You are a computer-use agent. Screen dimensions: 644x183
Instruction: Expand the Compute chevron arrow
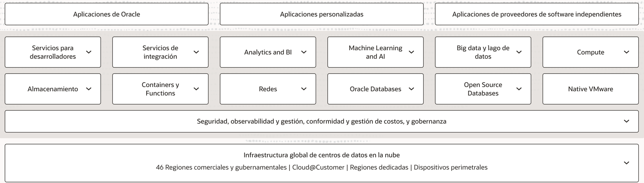click(x=627, y=52)
